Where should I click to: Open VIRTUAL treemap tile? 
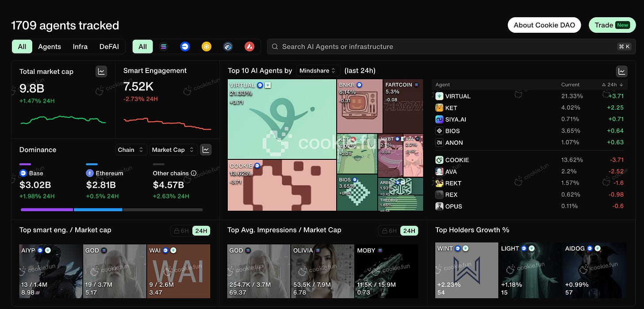coord(282,119)
